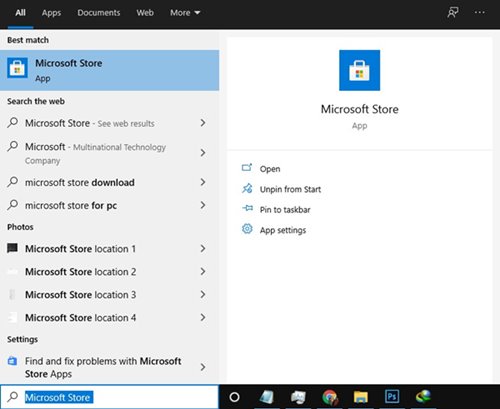
Task: Click the search box containing Microsoft Store
Action: pos(109,397)
